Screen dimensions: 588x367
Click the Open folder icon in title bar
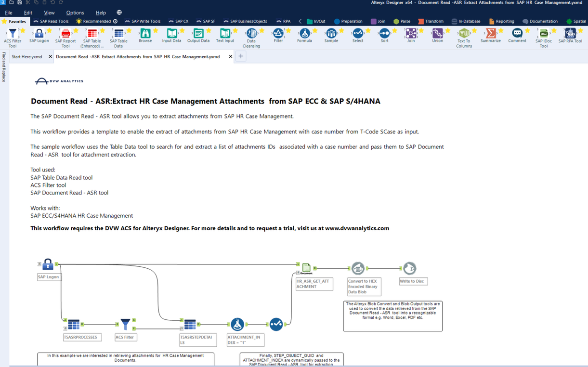pos(11,2)
